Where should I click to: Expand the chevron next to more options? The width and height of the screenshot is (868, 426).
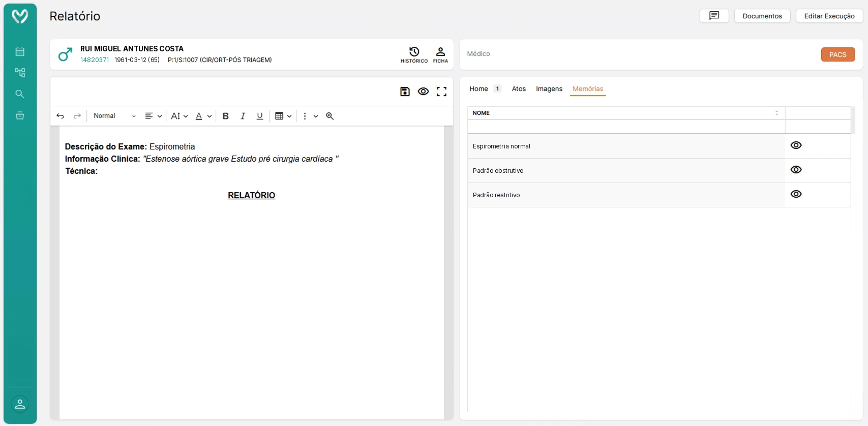click(x=316, y=116)
